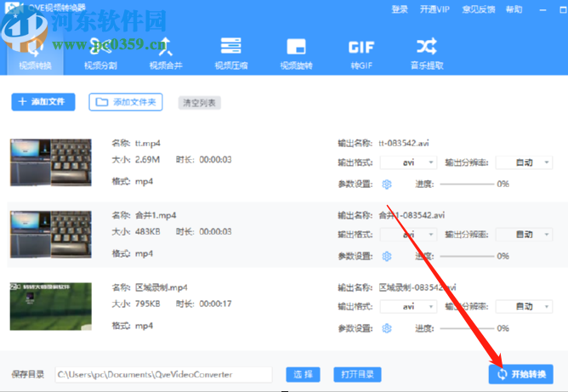This screenshot has width=568, height=392.
Task: Click file name 区域录制.mp4
Action: (x=162, y=287)
